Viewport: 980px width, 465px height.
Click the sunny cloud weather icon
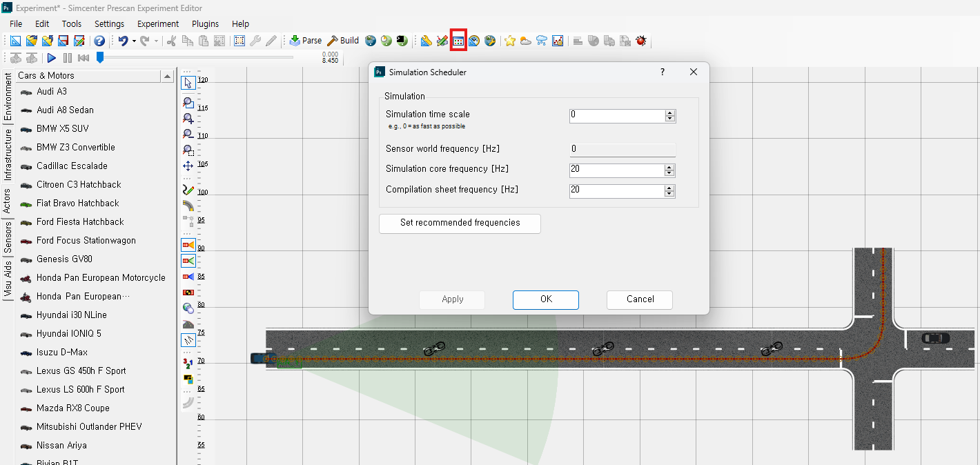[526, 41]
